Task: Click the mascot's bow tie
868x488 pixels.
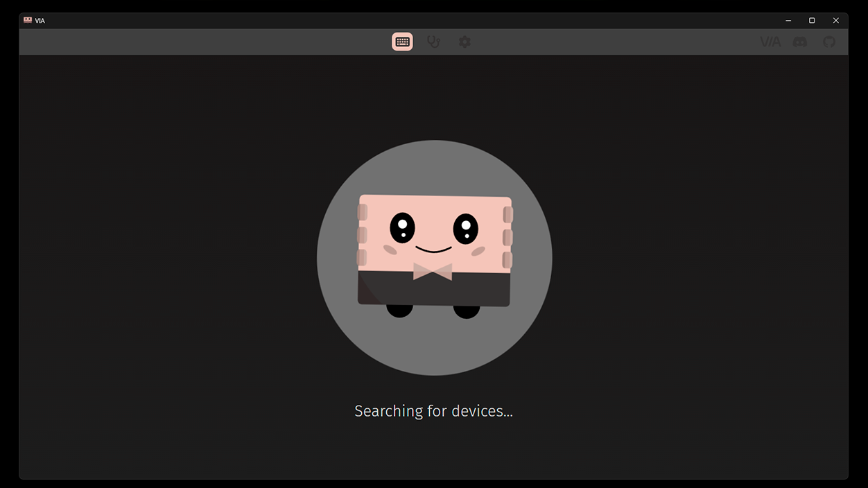Action: tap(433, 271)
